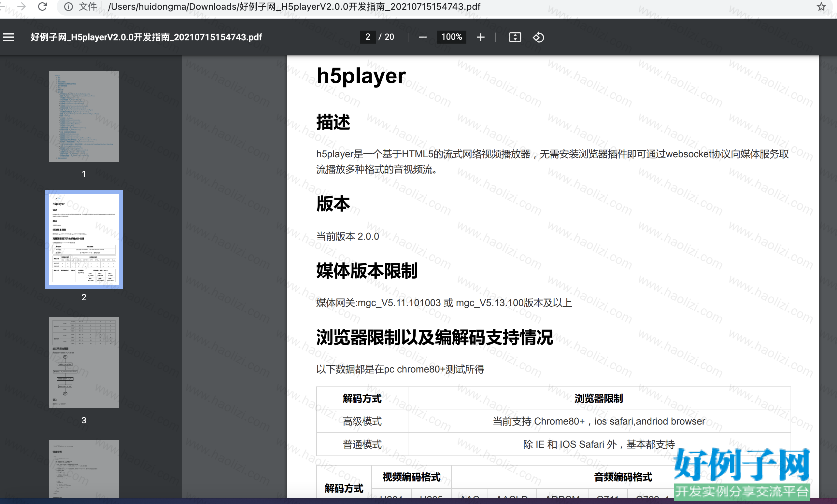Click the Chrome80+ ios safari support cell
The width and height of the screenshot is (837, 504).
point(599,421)
